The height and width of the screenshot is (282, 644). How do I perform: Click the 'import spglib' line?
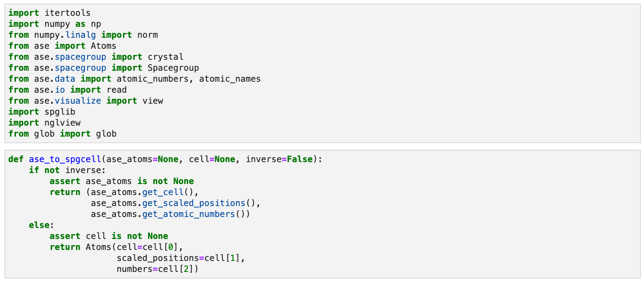coord(42,112)
